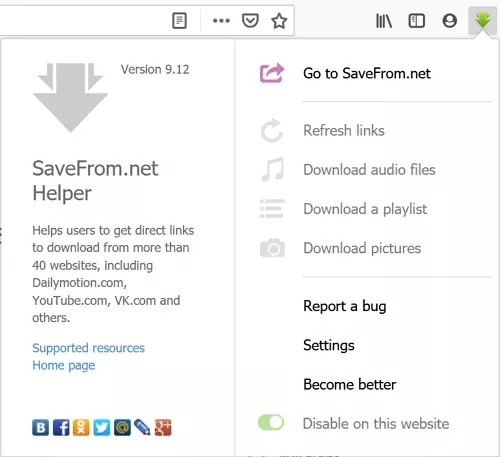Share via Twitter icon
This screenshot has width=500, height=457.
[x=102, y=427]
